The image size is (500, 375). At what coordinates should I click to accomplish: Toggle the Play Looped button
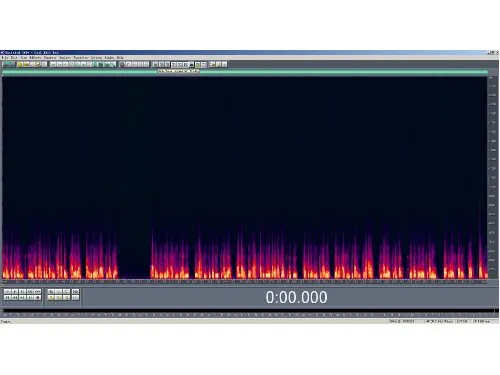[37, 292]
